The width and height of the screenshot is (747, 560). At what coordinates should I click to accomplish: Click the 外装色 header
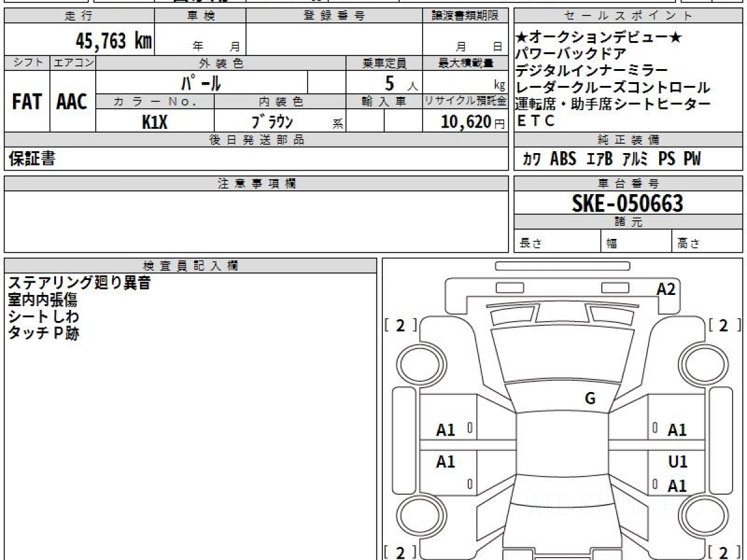[221, 63]
